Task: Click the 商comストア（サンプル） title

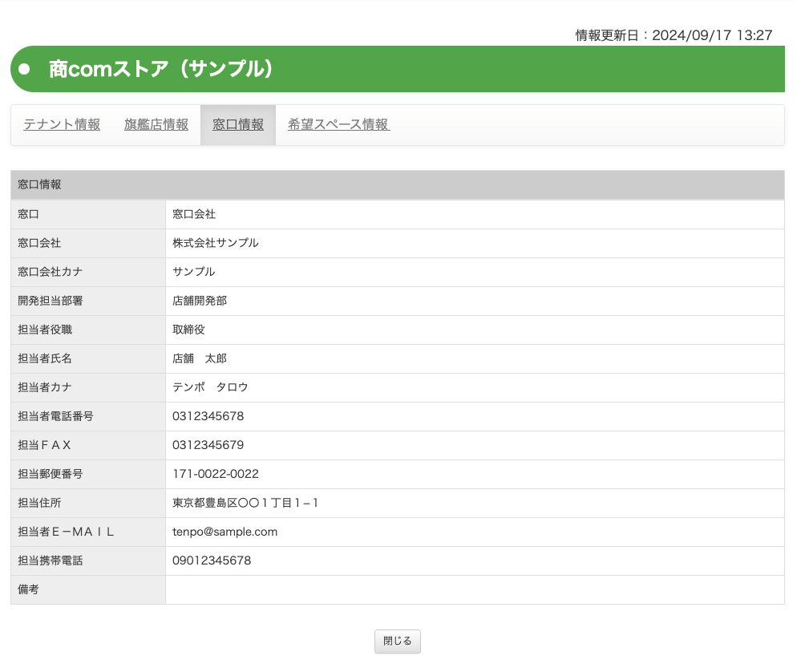Action: pos(161,69)
